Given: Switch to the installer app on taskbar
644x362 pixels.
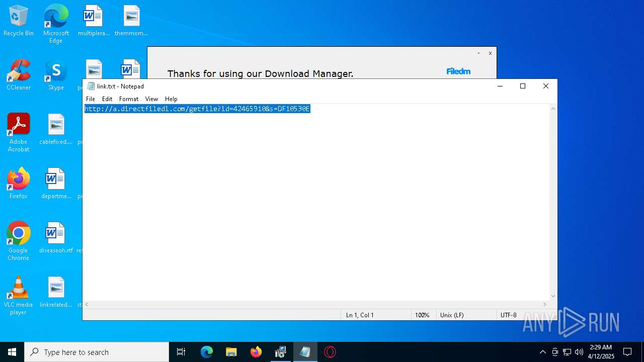Looking at the screenshot, I should [x=280, y=352].
